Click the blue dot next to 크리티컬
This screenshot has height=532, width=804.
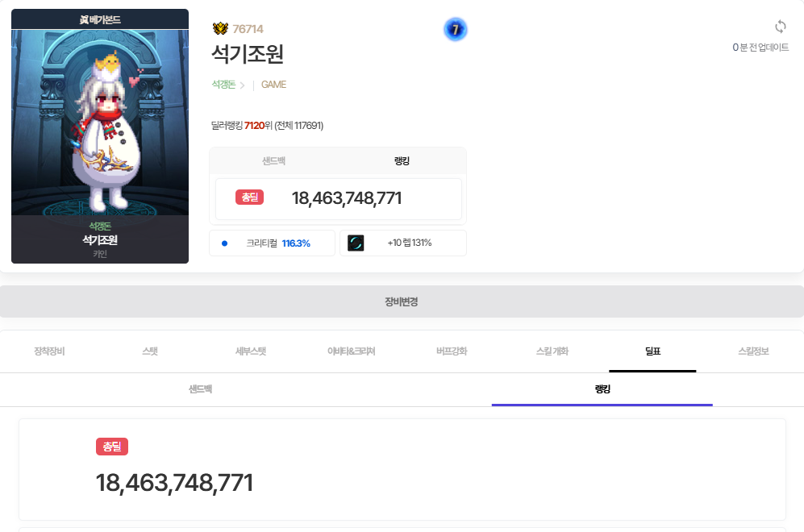(x=224, y=243)
